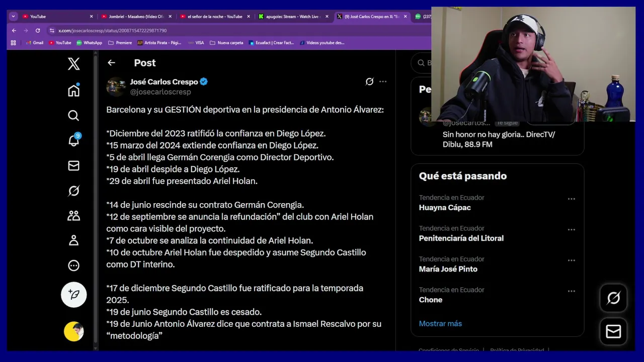Image resolution: width=644 pixels, height=362 pixels.
Task: Open Grok icon in left sidebar
Action: point(73,191)
